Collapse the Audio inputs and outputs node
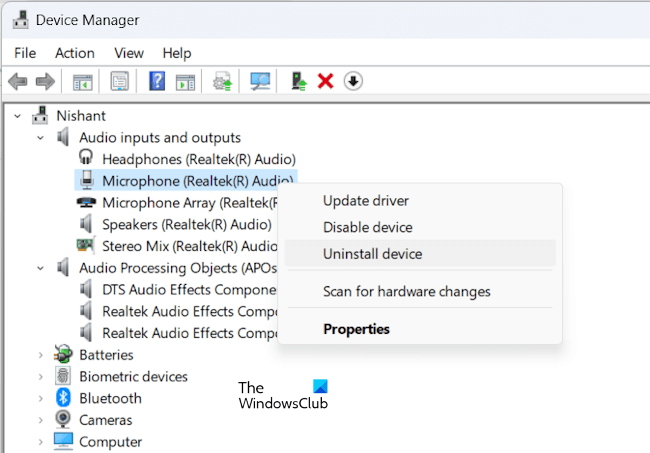Screen dimensions: 650x453 pos(40,137)
